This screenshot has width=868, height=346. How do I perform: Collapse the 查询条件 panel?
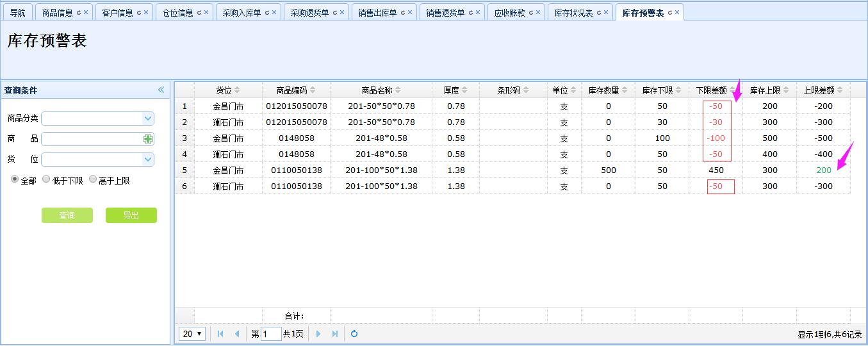161,90
